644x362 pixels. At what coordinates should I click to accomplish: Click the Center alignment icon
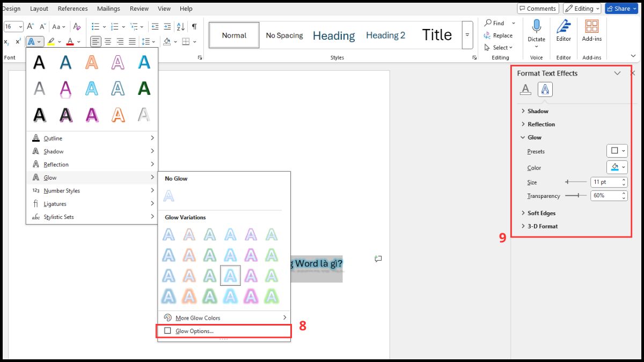click(x=108, y=42)
